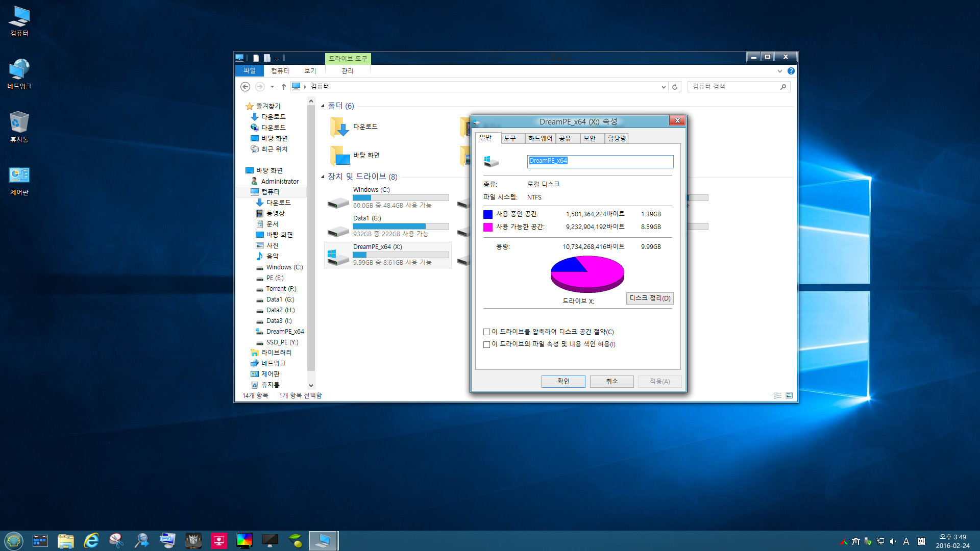Open the 관리 ribbon tab

coord(348,71)
